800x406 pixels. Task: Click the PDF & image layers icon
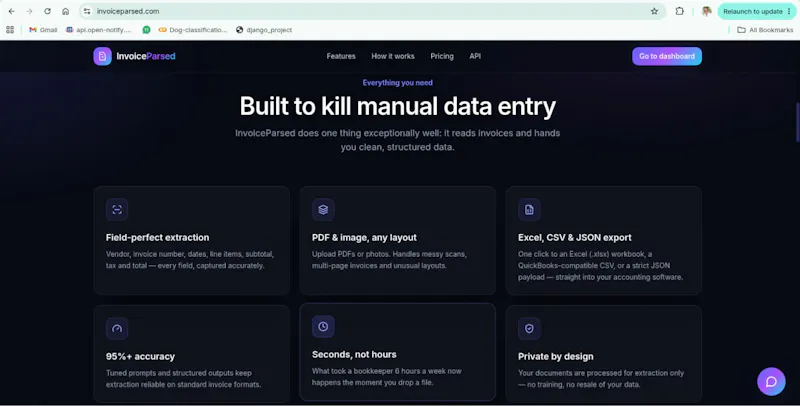pyautogui.click(x=323, y=210)
